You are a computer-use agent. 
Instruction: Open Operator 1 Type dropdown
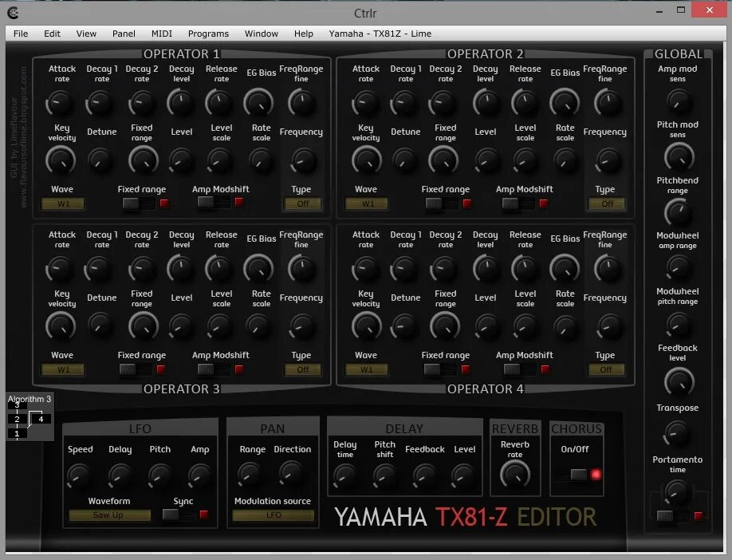click(303, 203)
